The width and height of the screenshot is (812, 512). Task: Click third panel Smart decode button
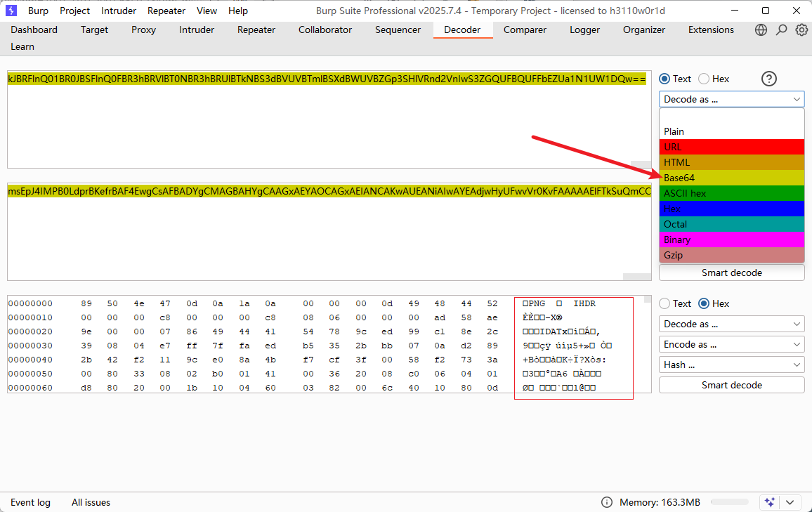(732, 385)
